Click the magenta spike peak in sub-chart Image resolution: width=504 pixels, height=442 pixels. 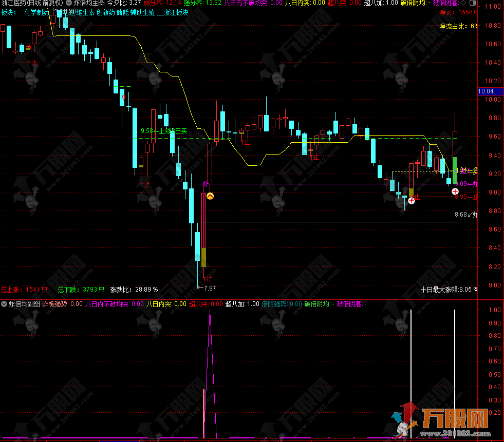[210, 312]
